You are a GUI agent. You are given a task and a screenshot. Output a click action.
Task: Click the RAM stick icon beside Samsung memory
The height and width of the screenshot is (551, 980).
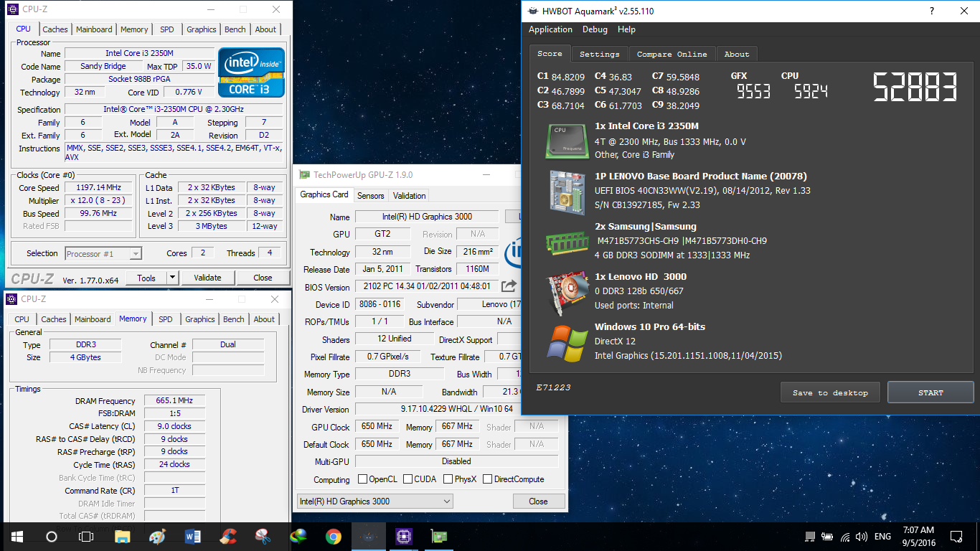point(565,242)
